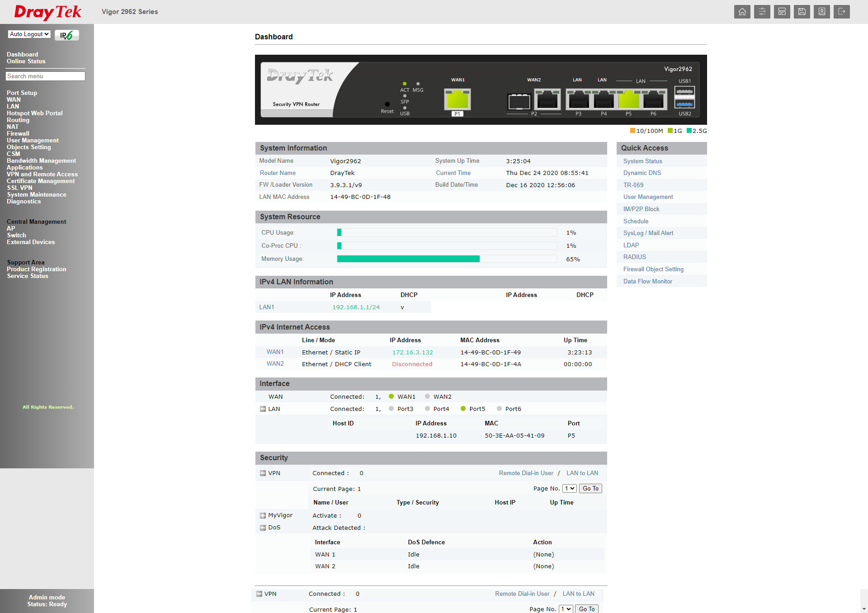Screen dimensions: 868x613
Task: Click the grey Port6 status dot
Action: [499, 409]
